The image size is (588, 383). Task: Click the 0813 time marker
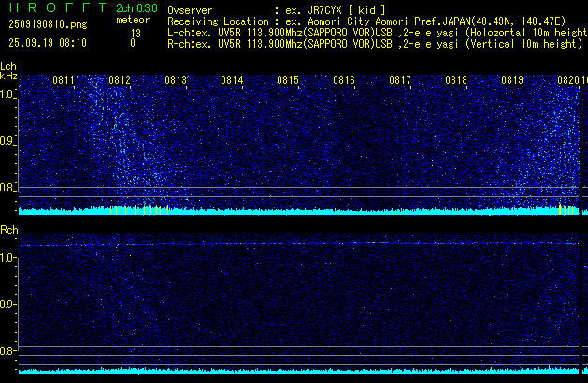pyautogui.click(x=176, y=80)
